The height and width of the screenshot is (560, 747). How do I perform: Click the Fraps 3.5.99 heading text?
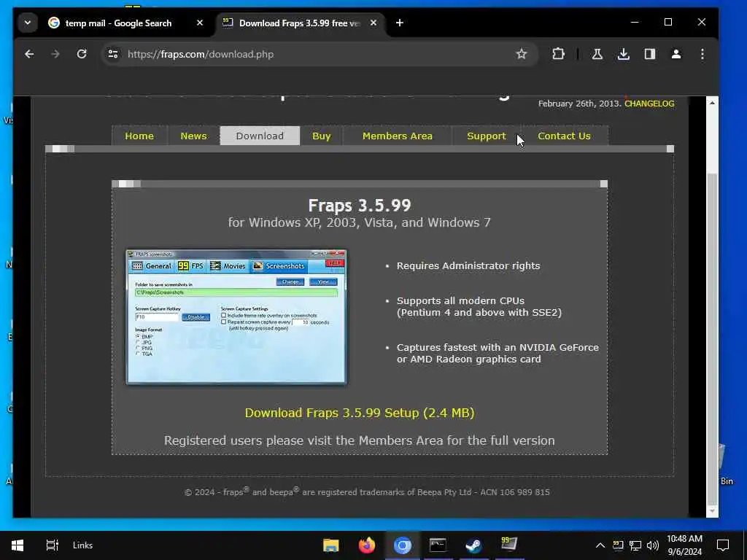click(360, 206)
